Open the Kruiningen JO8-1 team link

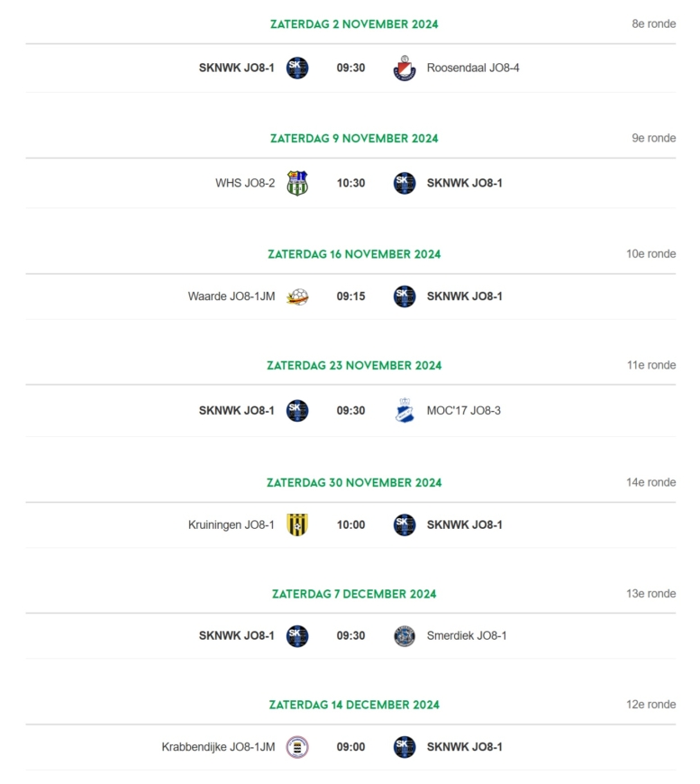231,525
